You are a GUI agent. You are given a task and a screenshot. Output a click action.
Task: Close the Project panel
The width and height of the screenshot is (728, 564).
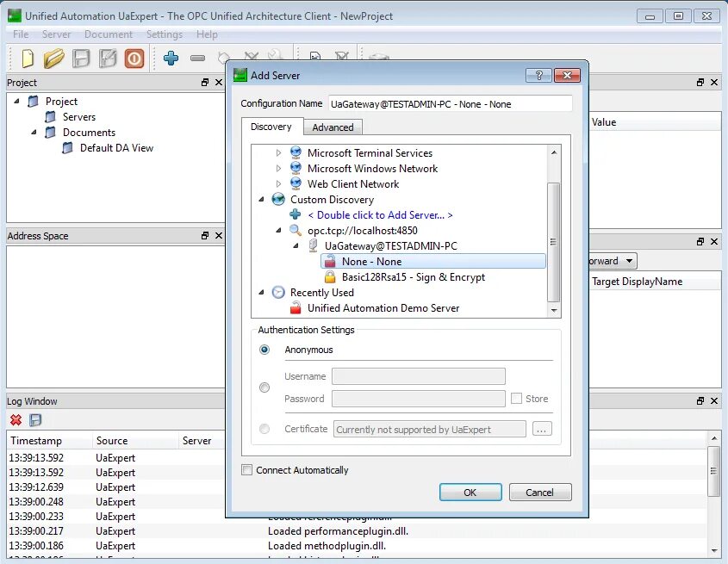click(219, 82)
